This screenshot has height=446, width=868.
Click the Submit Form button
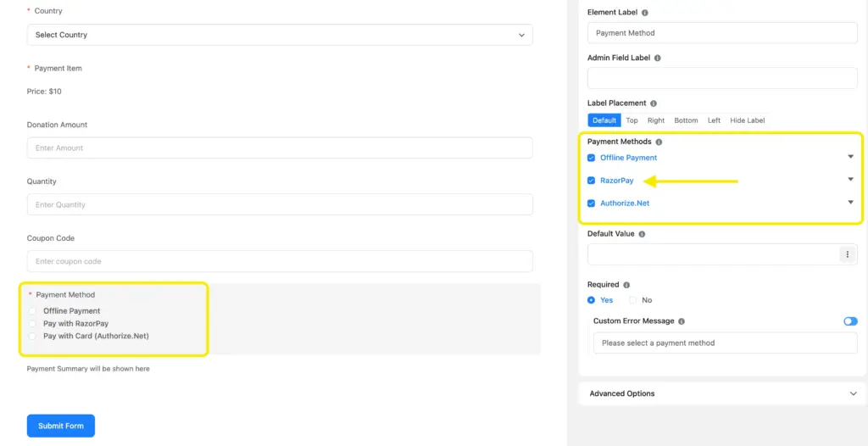tap(61, 426)
